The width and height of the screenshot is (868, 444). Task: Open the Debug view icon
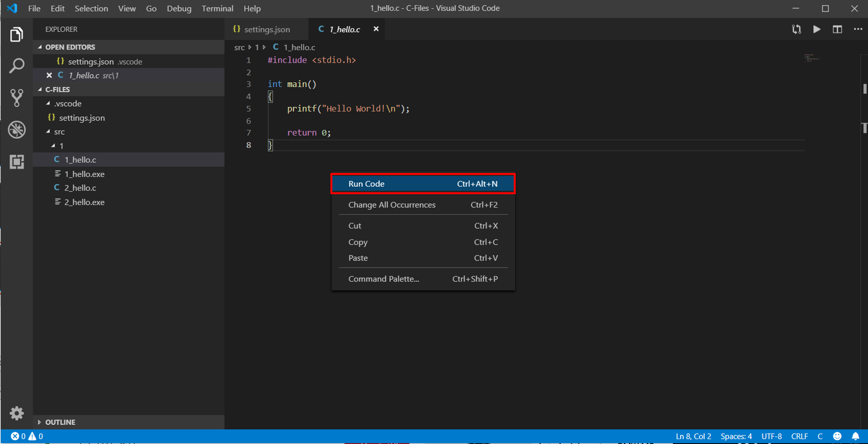[17, 130]
